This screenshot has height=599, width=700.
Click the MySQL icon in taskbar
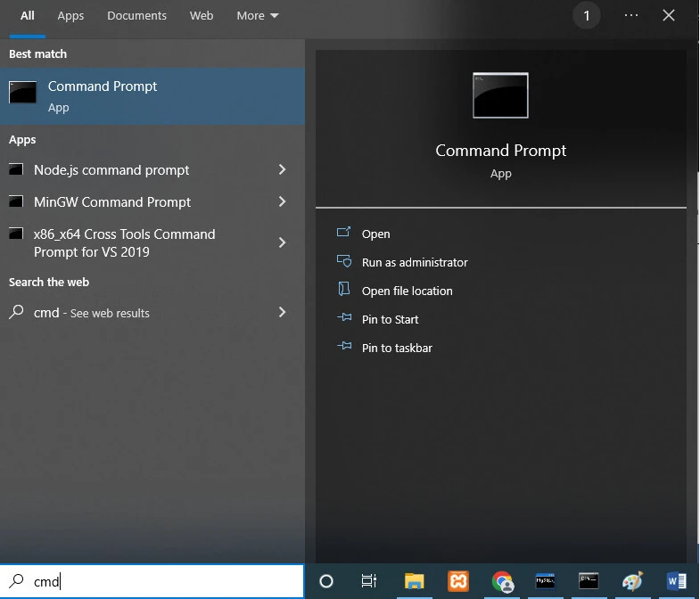coord(545,581)
